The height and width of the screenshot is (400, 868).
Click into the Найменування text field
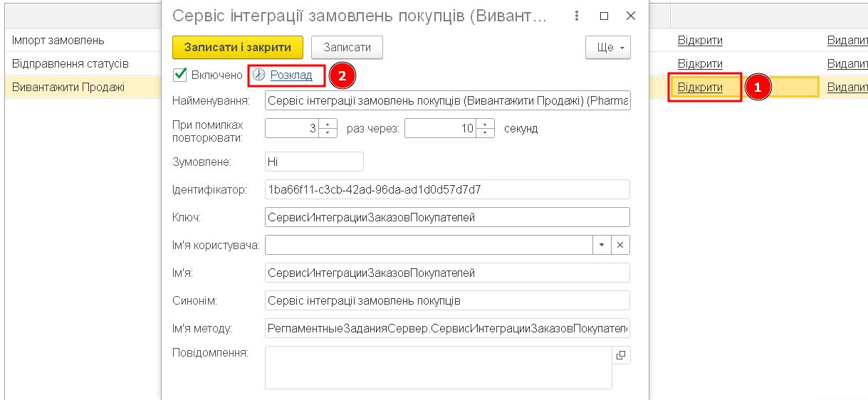[x=446, y=102]
